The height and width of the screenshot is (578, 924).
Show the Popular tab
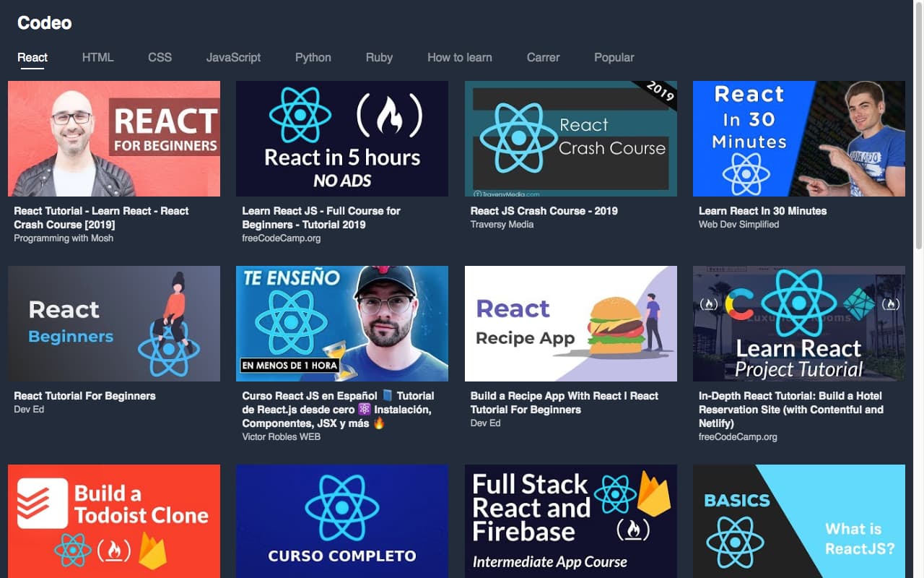pos(614,57)
